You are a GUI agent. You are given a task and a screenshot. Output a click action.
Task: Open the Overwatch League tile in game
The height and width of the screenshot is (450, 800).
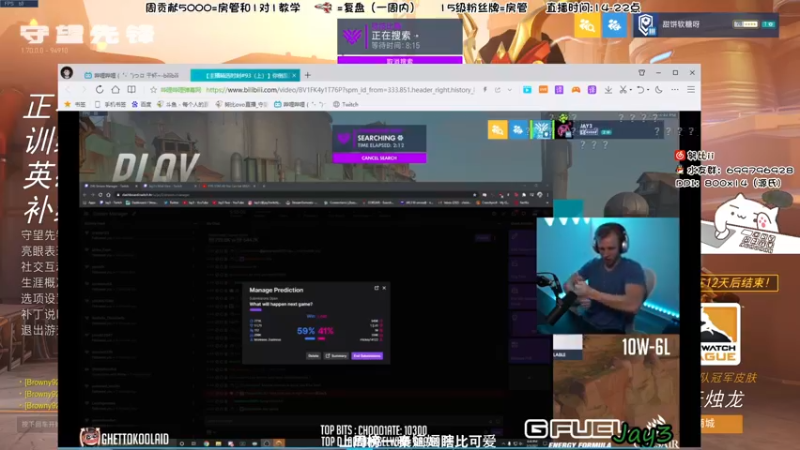click(720, 334)
